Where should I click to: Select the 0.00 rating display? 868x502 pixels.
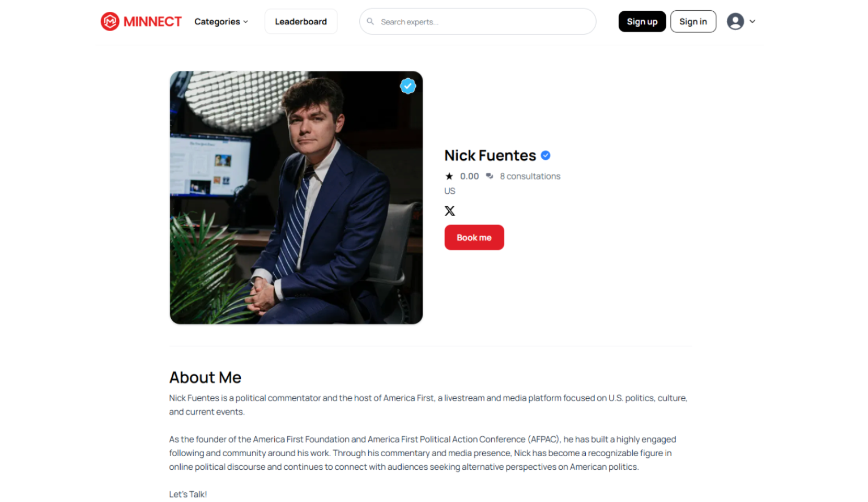click(x=469, y=176)
